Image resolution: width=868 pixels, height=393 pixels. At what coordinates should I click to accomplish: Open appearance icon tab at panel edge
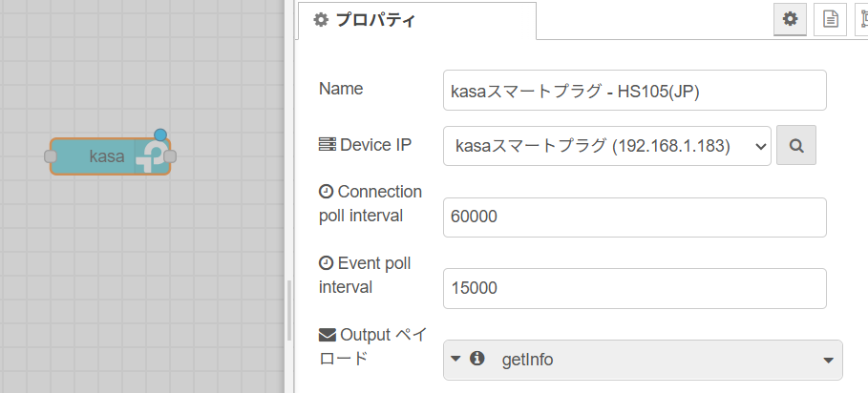tap(862, 19)
